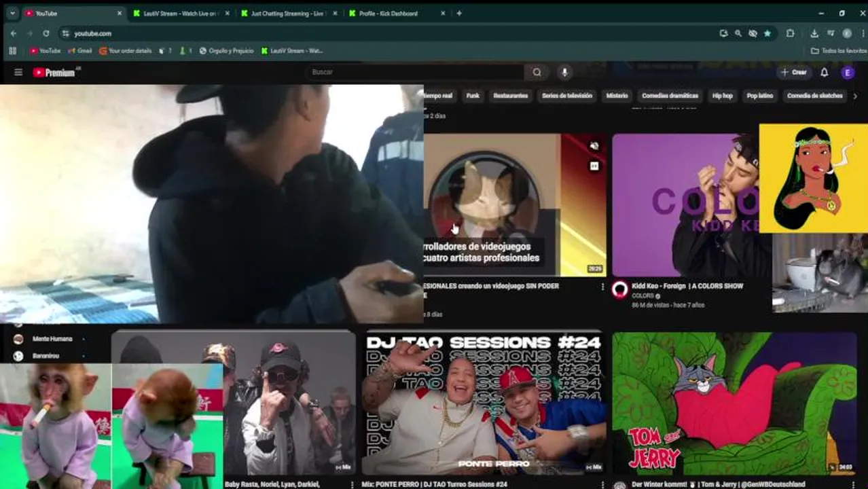
Task: Open the Kidd Keo - Foreign video title
Action: 687,287
